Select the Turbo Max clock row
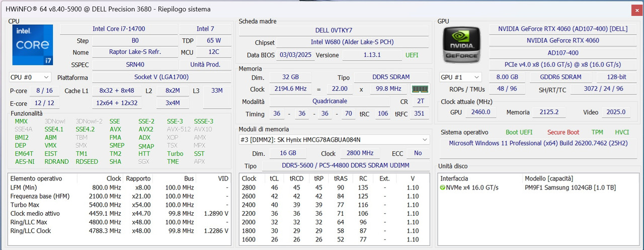This screenshot has width=644, height=250. click(x=120, y=205)
